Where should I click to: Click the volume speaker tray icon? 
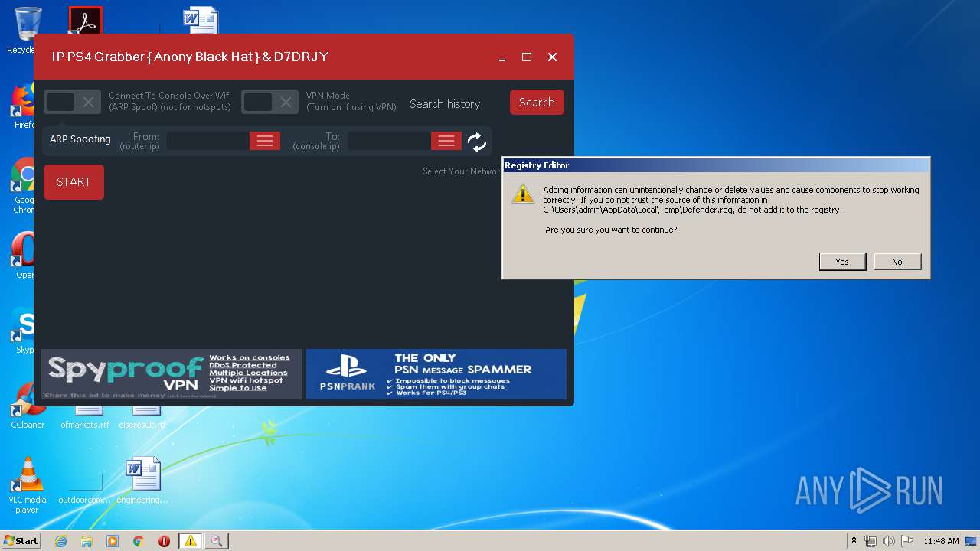[889, 541]
